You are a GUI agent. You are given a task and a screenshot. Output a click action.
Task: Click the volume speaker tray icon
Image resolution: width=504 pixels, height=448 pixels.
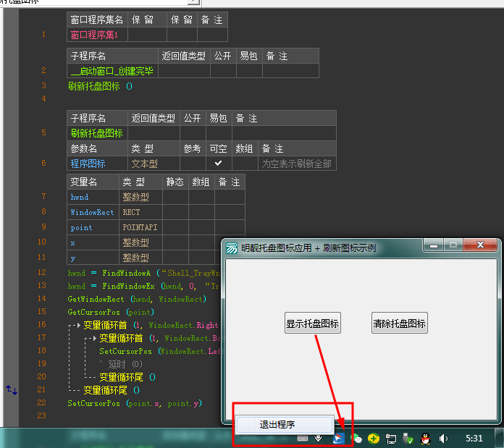(443, 438)
